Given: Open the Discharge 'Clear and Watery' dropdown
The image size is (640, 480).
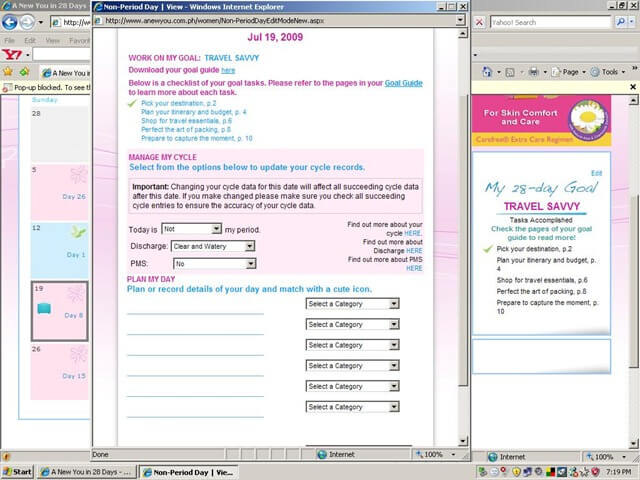Looking at the screenshot, I should pos(212,246).
